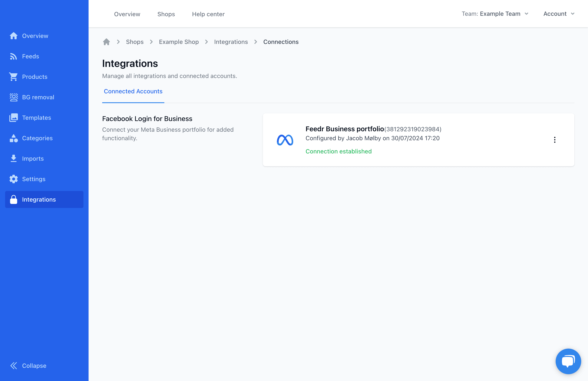Image resolution: width=588 pixels, height=381 pixels.
Task: Select the Templates image icon
Action: click(x=14, y=117)
